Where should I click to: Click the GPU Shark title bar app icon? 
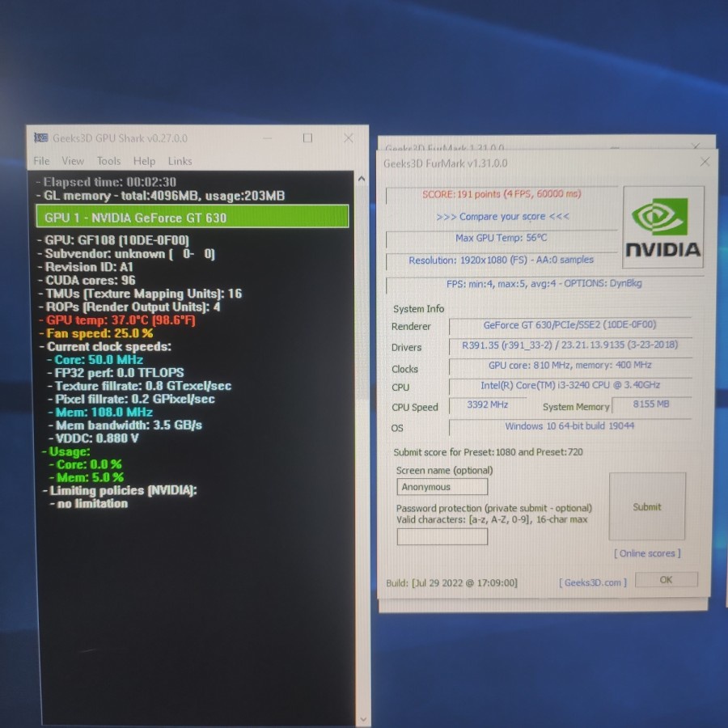tap(40, 138)
